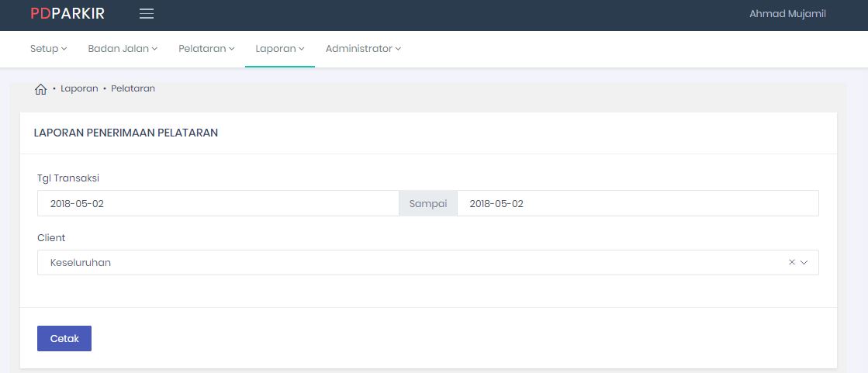Viewport: 868px width, 373px height.
Task: Open the Badan Jalan menu
Action: [123, 49]
